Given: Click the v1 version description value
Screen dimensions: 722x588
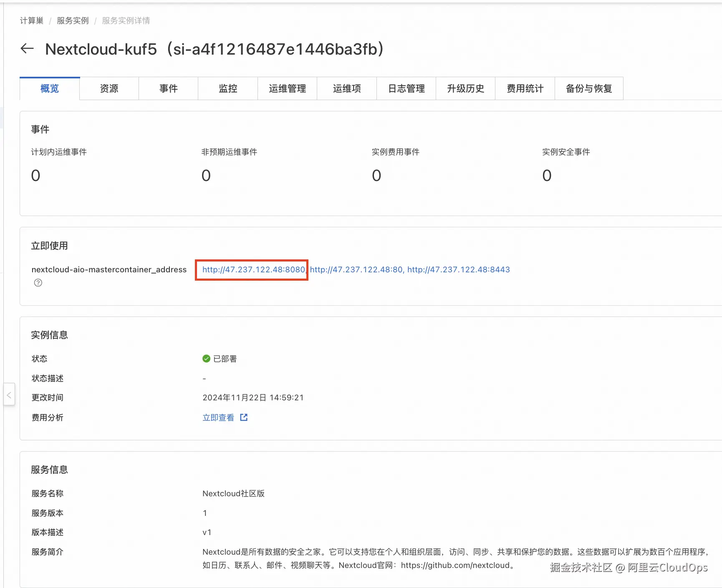Looking at the screenshot, I should [207, 532].
